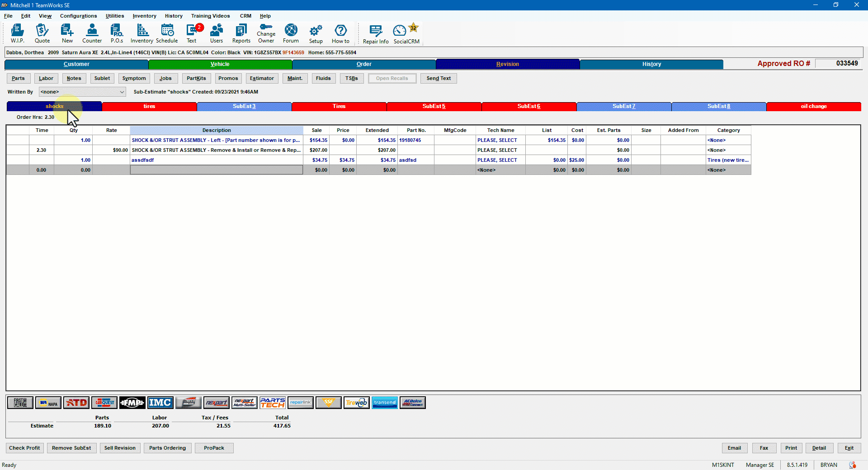This screenshot has width=868, height=470.
Task: Click the Check Profit button
Action: tap(24, 448)
